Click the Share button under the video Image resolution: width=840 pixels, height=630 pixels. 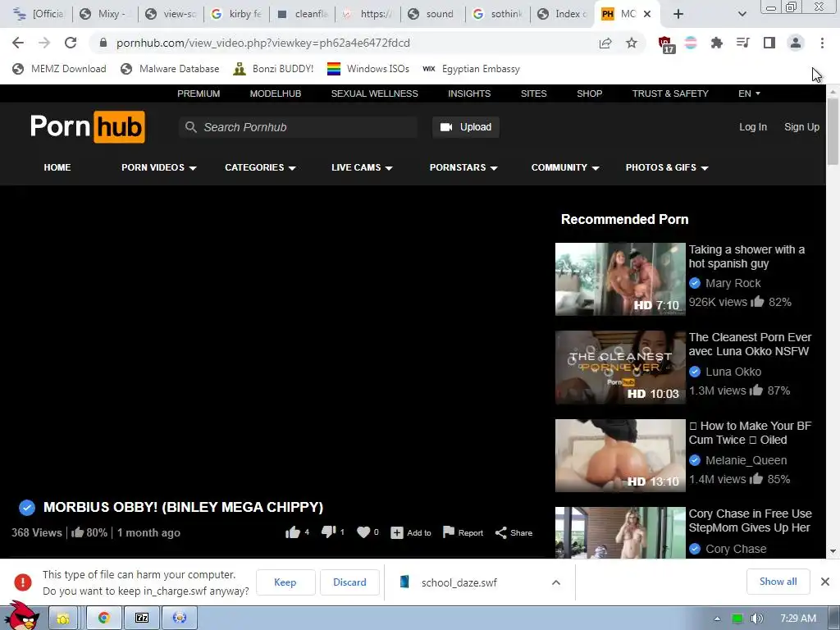click(514, 532)
